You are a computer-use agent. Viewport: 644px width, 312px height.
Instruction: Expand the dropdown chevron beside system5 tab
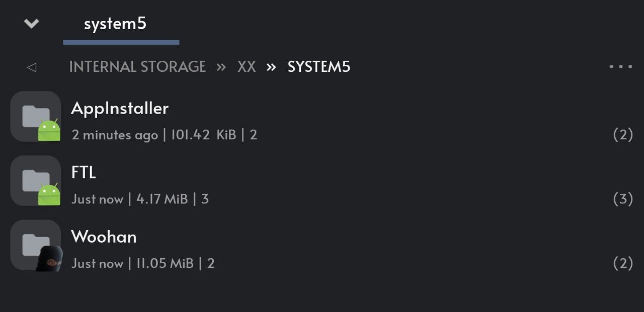click(31, 24)
